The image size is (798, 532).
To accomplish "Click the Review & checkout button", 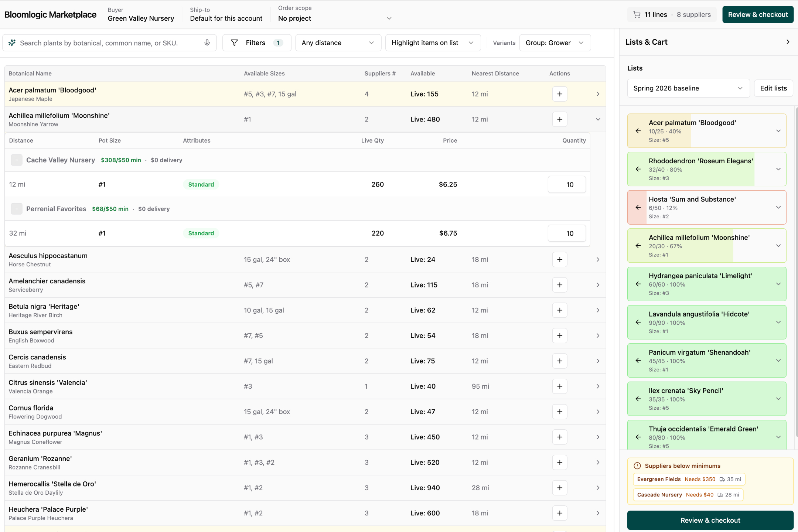I will 757,14.
